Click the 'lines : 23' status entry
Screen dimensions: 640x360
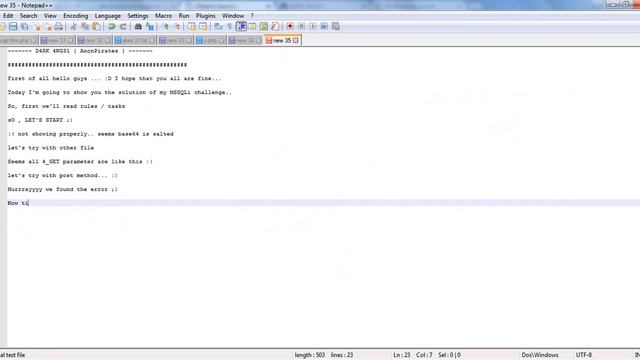tap(342, 355)
